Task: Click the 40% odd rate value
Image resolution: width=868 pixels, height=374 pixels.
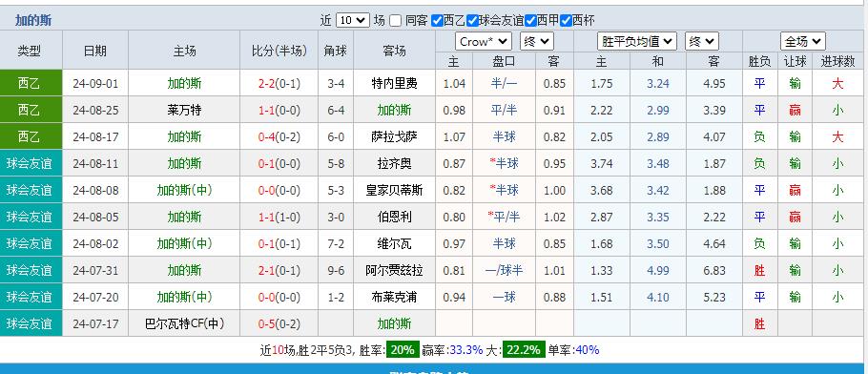Action: (x=588, y=350)
